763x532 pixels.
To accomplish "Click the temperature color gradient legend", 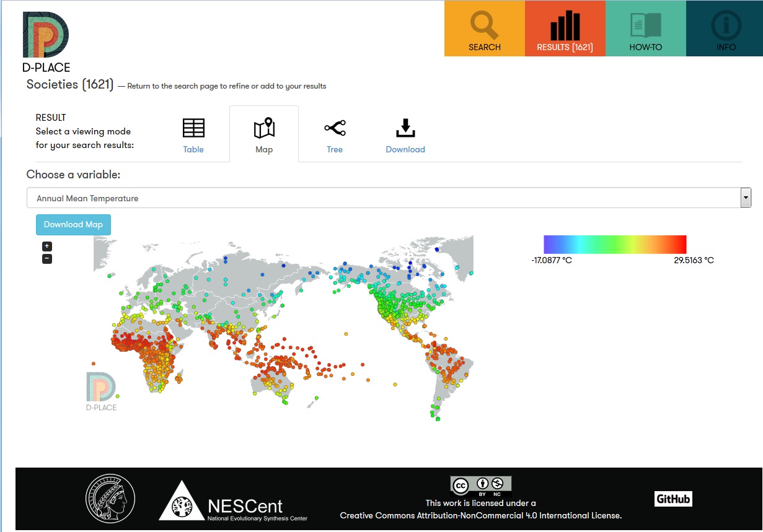I will click(615, 244).
